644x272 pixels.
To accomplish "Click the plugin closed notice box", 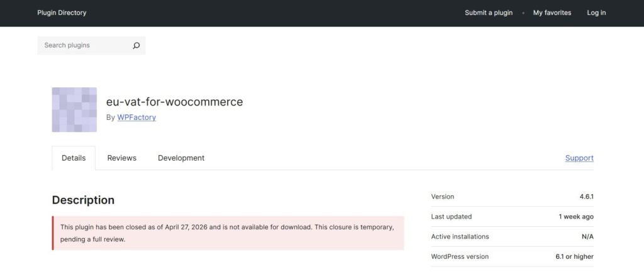I will tap(228, 233).
